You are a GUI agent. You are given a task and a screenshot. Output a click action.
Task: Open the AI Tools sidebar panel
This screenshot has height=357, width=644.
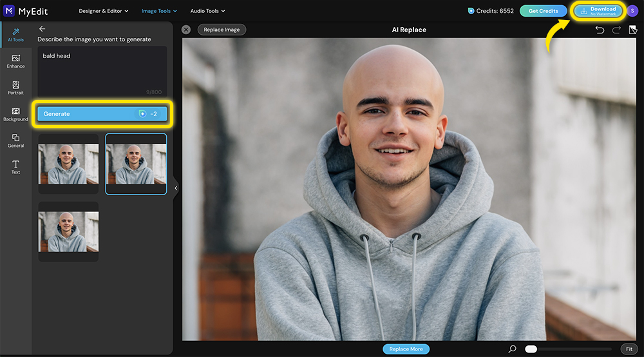pos(15,35)
